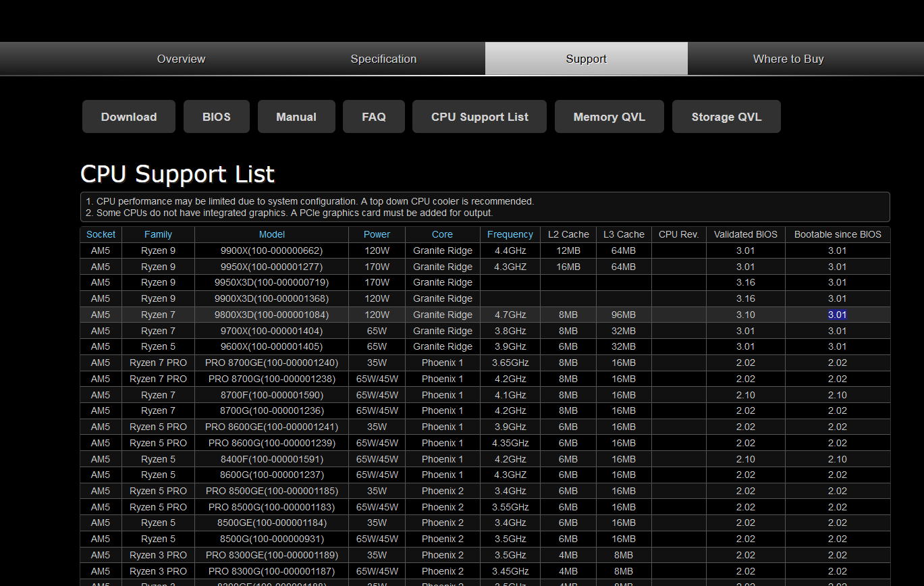Screen dimensions: 924x586
Task: Select model 9600X(100-000001405)
Action: tap(272, 346)
